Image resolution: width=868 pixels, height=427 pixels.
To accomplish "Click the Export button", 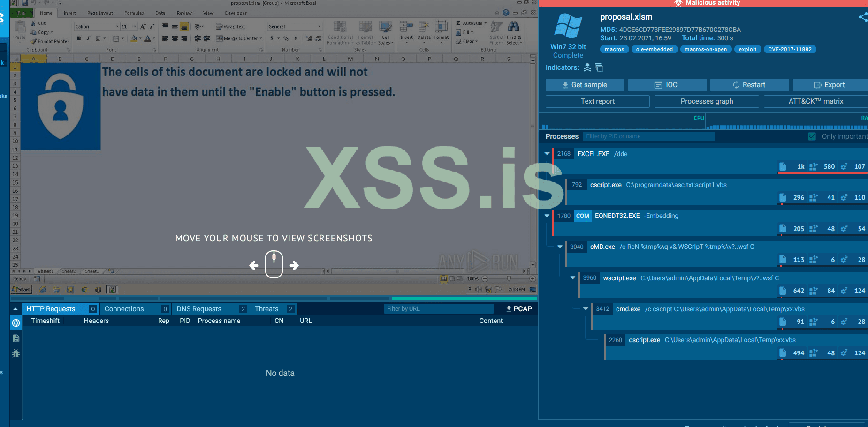I will (830, 85).
